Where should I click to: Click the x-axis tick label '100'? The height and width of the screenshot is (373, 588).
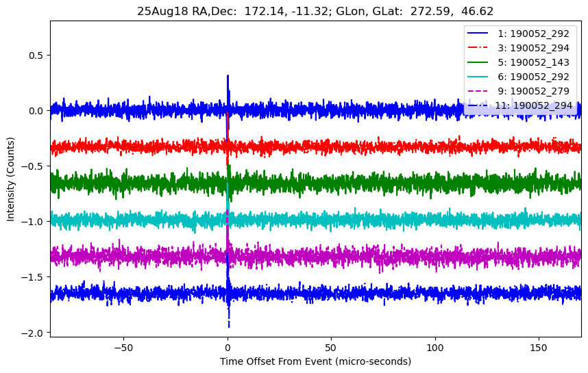[x=435, y=348]
